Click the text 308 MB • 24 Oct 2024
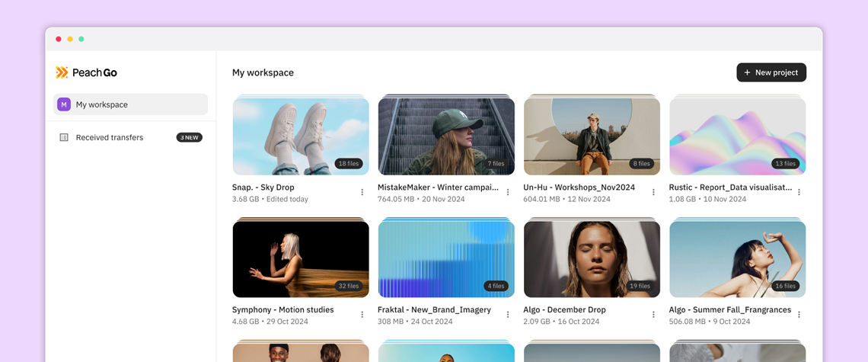 coord(415,322)
